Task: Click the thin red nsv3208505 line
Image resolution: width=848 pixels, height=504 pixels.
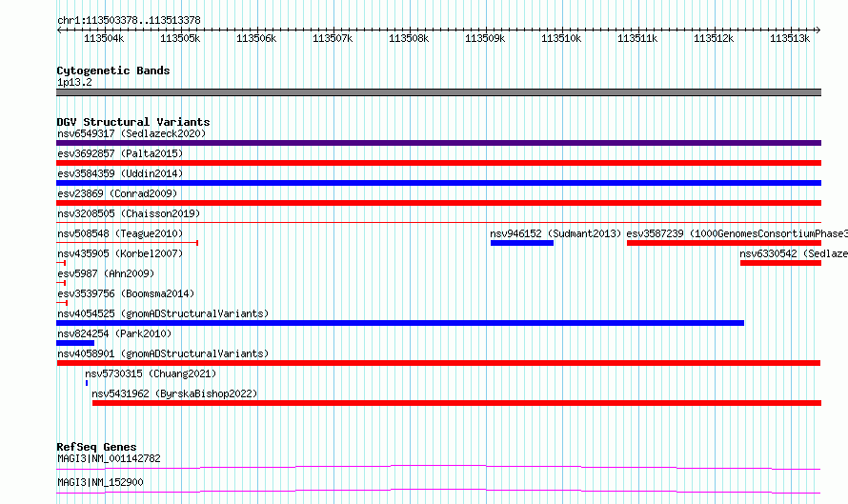Action: [x=438, y=222]
